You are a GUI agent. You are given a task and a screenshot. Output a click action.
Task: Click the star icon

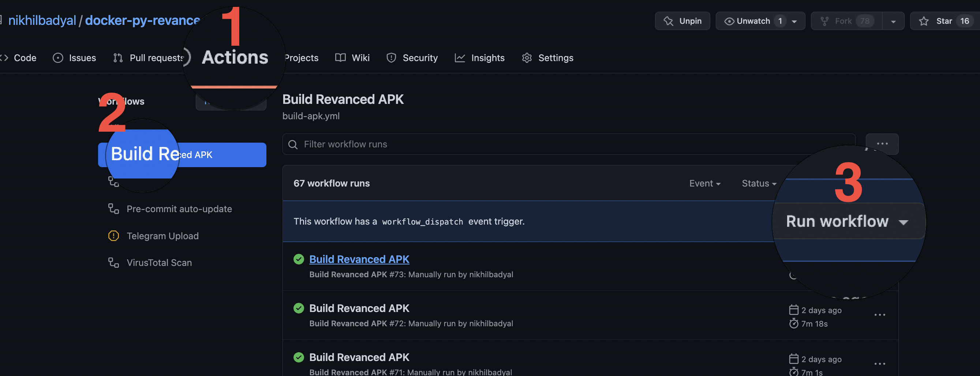click(924, 21)
